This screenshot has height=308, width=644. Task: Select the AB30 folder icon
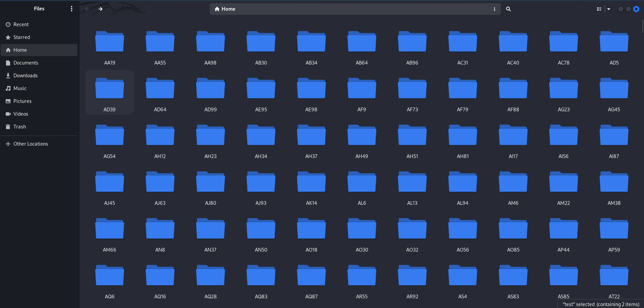(261, 41)
